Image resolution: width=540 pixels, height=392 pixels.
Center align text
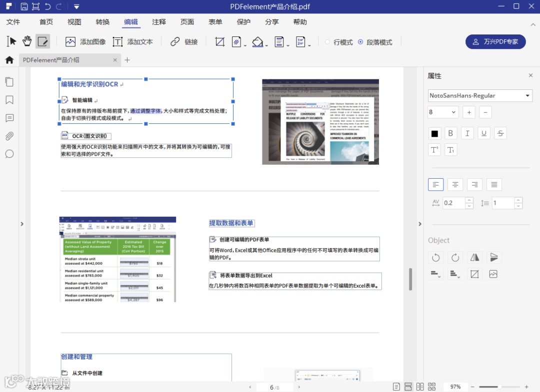pyautogui.click(x=455, y=185)
